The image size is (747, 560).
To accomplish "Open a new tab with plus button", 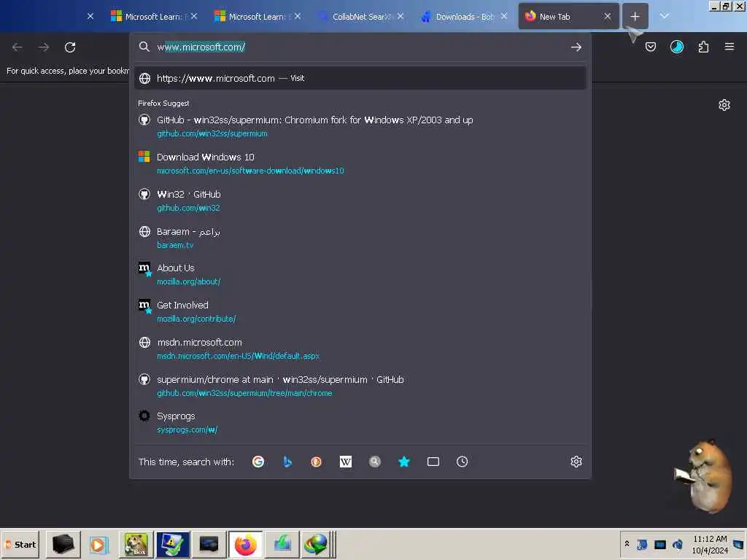I will pos(635,17).
